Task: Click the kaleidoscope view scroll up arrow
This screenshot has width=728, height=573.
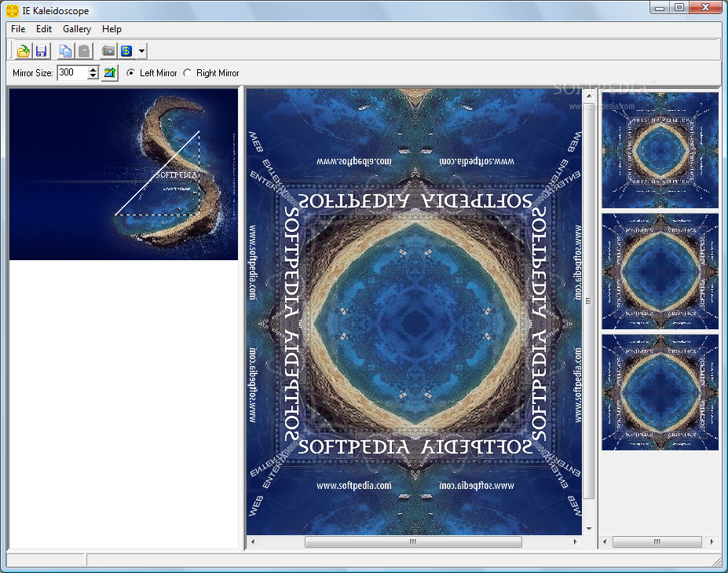Action: (589, 96)
